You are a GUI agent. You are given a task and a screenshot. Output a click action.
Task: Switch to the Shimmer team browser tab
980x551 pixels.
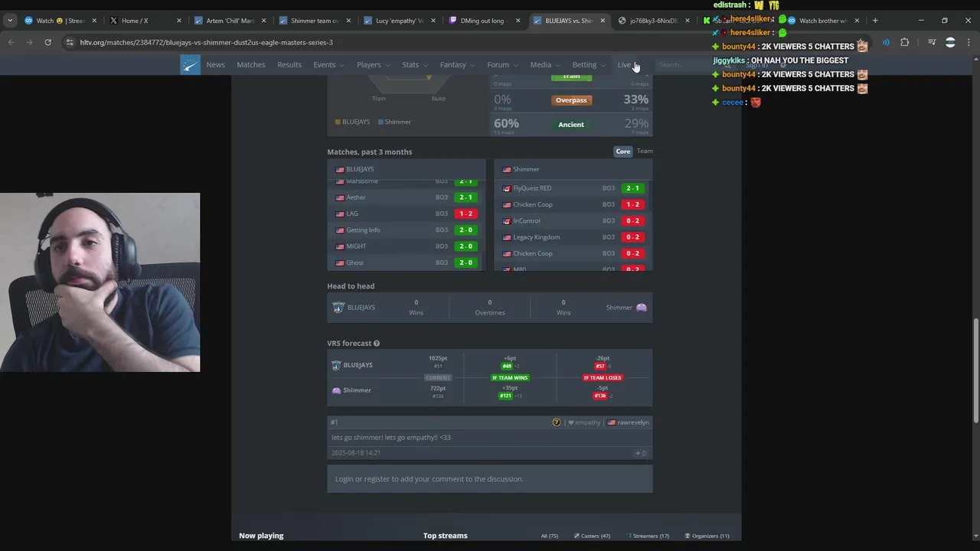point(314,21)
